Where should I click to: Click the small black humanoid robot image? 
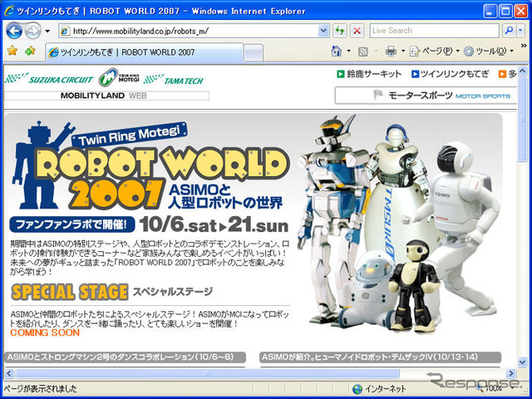click(415, 285)
